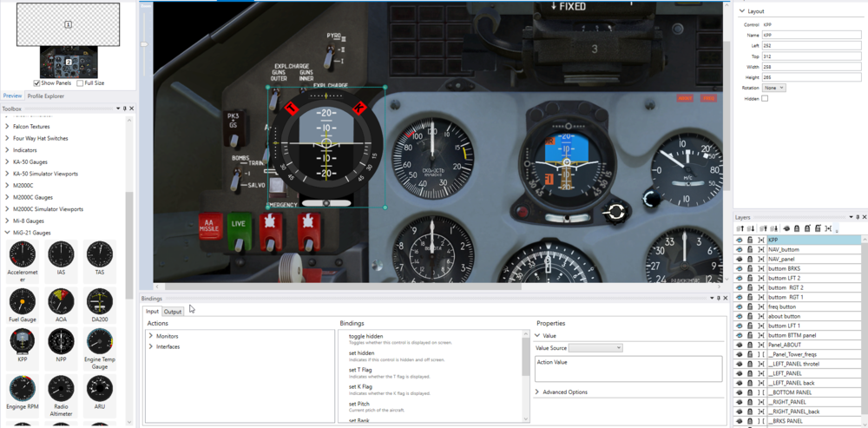Toggle lock on the KPP layer
Image resolution: width=868 pixels, height=428 pixels.
[750, 240]
